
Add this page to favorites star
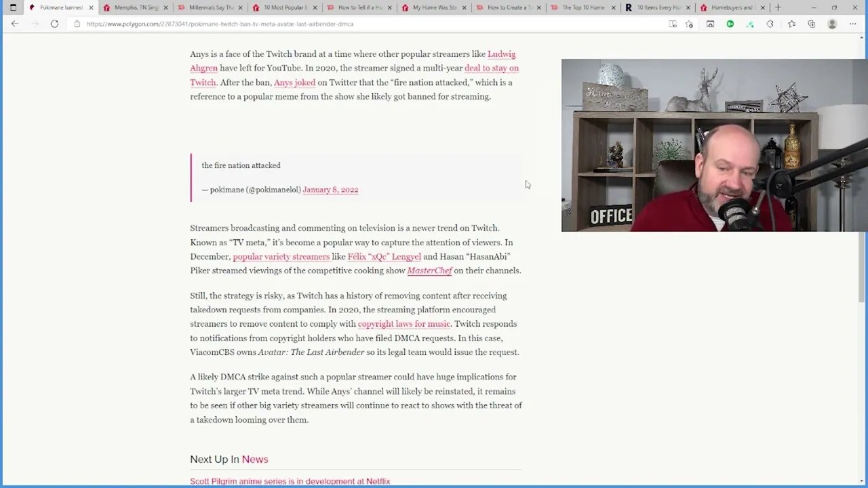point(689,24)
